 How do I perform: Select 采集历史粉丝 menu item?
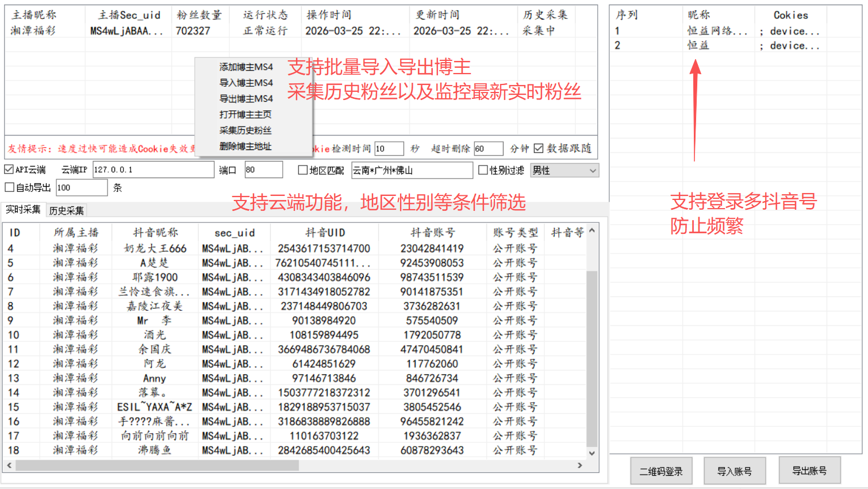[245, 130]
